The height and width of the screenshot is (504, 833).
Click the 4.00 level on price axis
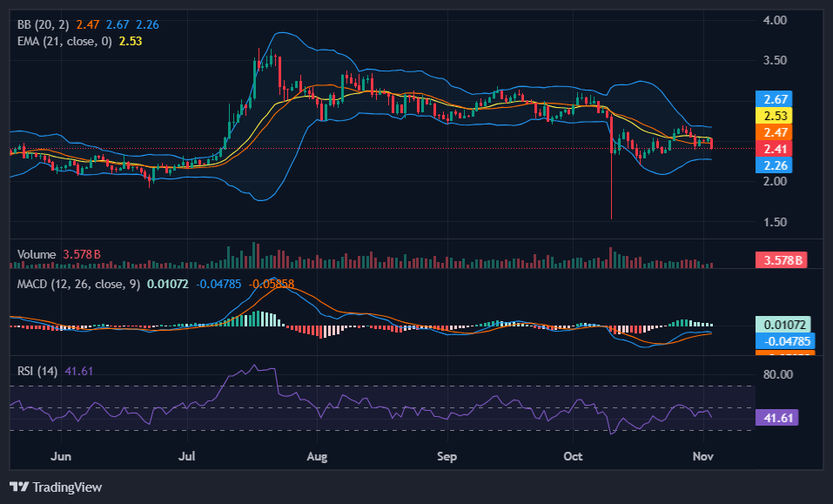(x=775, y=20)
